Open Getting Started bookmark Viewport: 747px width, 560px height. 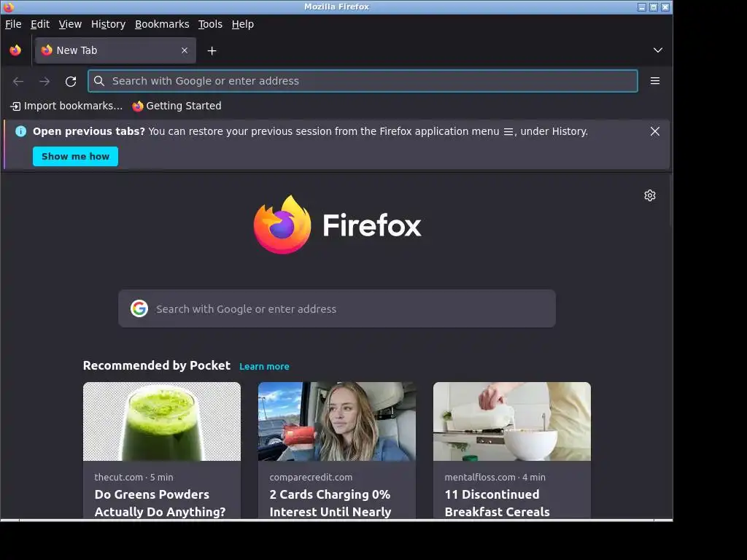click(177, 106)
